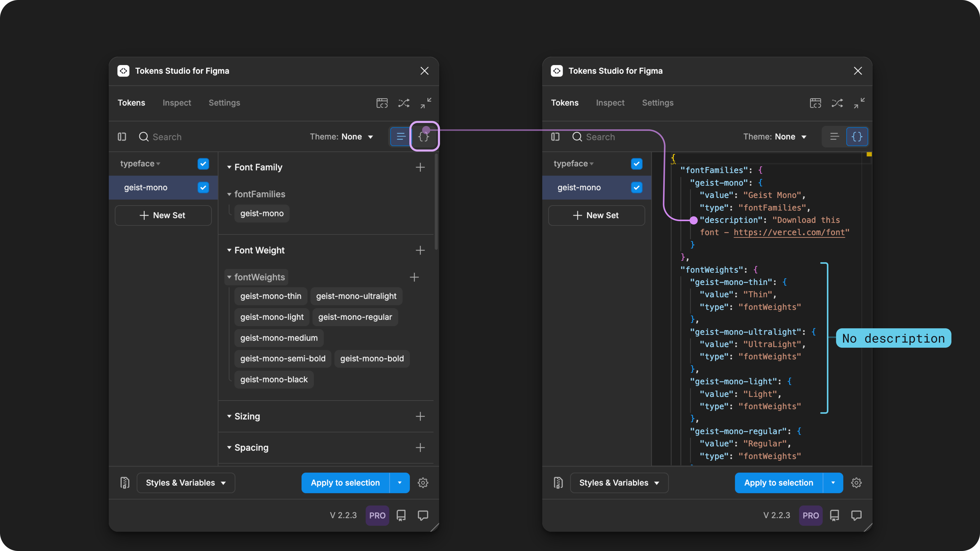Select the geist-mono-bold token chip
980x551 pixels.
[372, 359]
